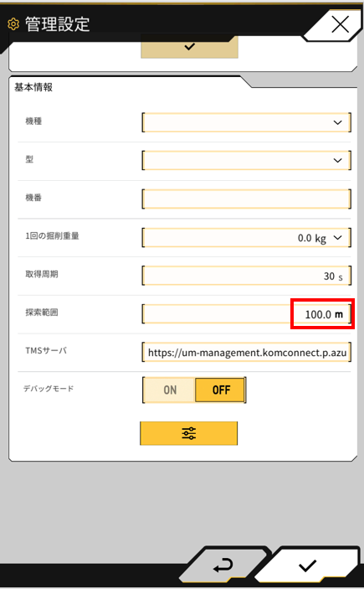Click the 機番 input field

[x=247, y=199]
